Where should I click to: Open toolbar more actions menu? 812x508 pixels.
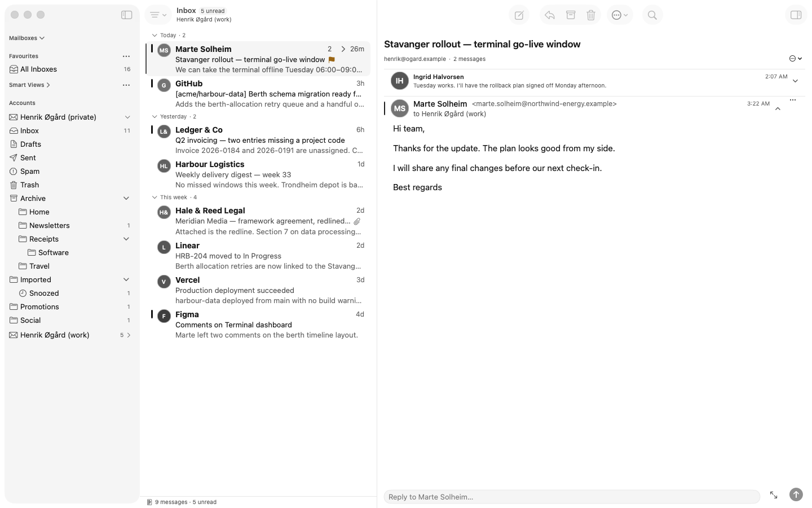[620, 15]
